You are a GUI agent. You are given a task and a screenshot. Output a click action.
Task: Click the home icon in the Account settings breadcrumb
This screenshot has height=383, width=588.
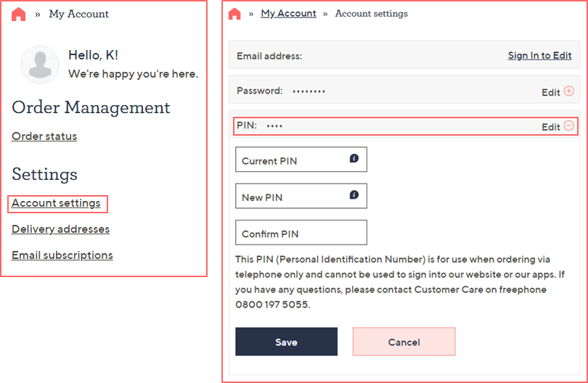click(x=234, y=14)
